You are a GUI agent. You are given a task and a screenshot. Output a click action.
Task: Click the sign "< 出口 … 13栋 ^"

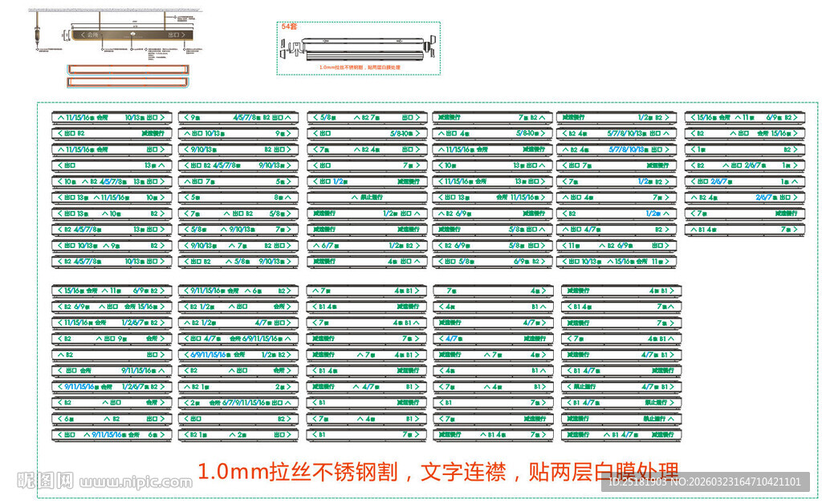pyautogui.click(x=111, y=167)
